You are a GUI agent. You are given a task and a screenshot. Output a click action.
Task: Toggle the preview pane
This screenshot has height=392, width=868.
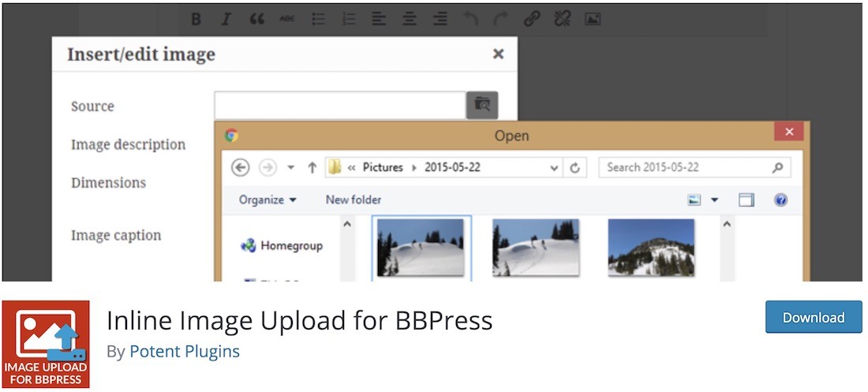click(746, 200)
